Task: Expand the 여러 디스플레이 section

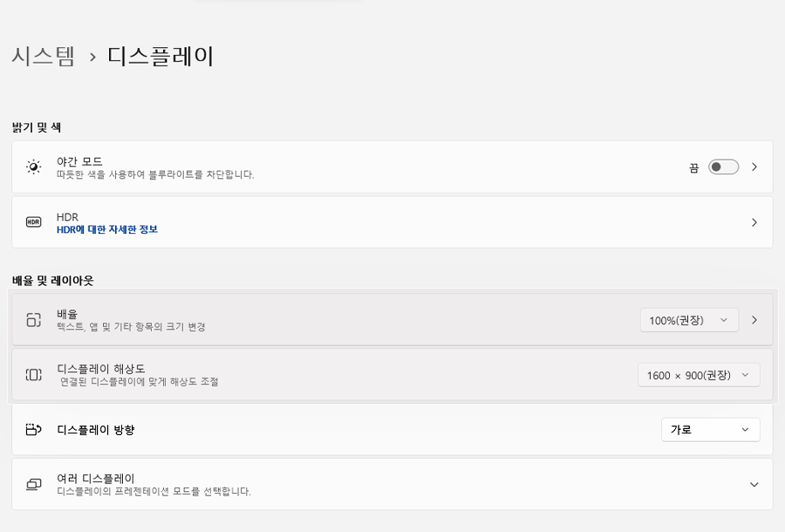Action: (755, 484)
